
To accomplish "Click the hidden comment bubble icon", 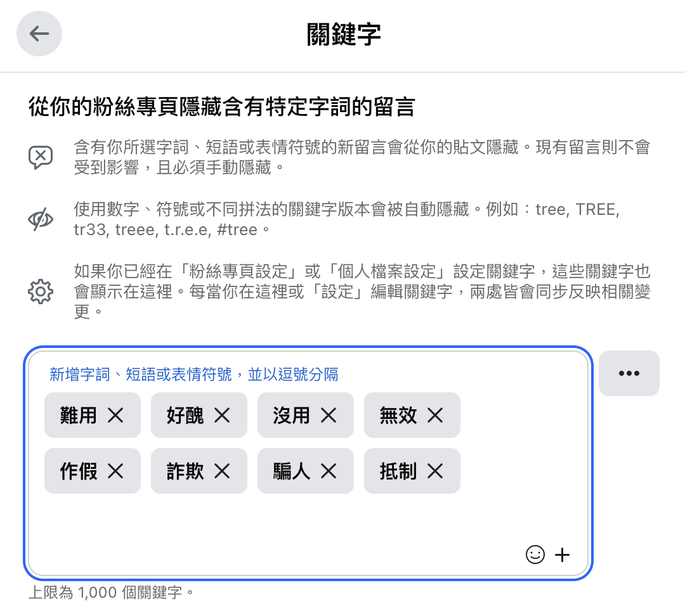I will [x=41, y=157].
